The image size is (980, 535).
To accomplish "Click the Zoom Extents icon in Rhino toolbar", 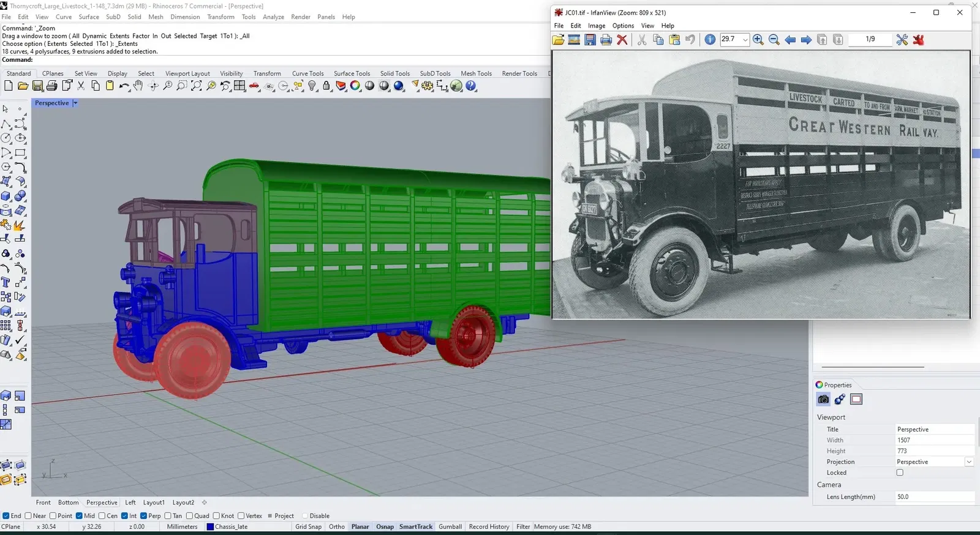I will [196, 86].
